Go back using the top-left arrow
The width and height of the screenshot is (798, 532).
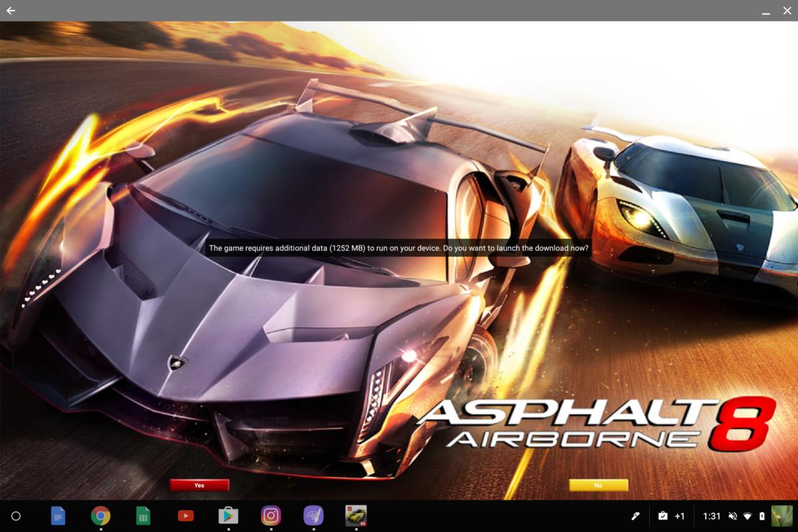point(11,11)
